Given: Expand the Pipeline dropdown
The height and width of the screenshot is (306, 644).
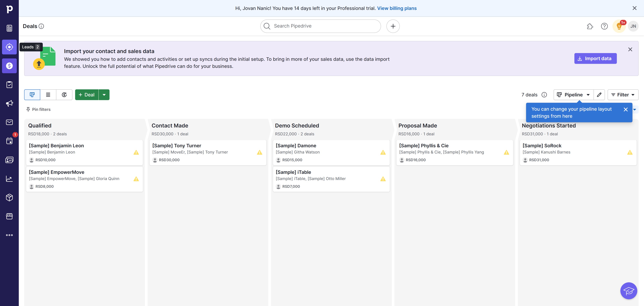Looking at the screenshot, I should pyautogui.click(x=574, y=95).
